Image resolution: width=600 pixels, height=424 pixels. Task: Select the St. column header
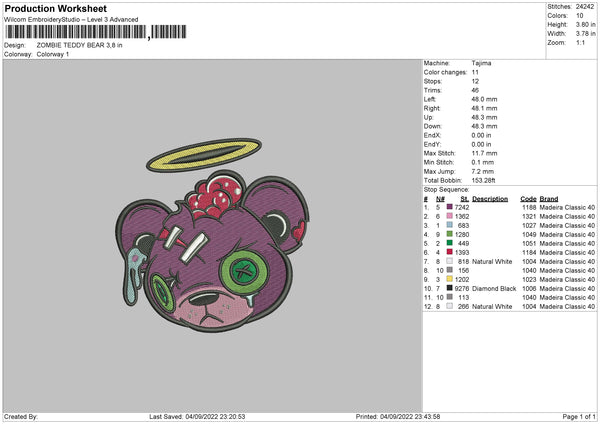[x=465, y=199]
